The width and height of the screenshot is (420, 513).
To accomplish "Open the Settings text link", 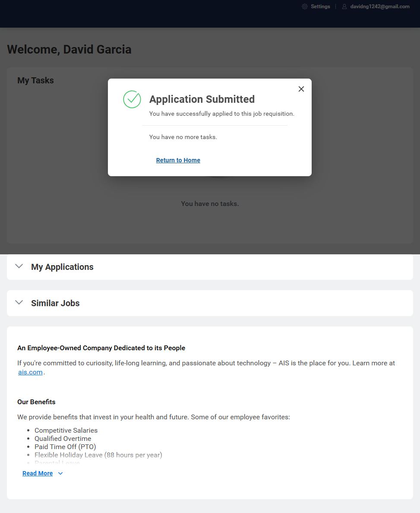I will [x=320, y=6].
